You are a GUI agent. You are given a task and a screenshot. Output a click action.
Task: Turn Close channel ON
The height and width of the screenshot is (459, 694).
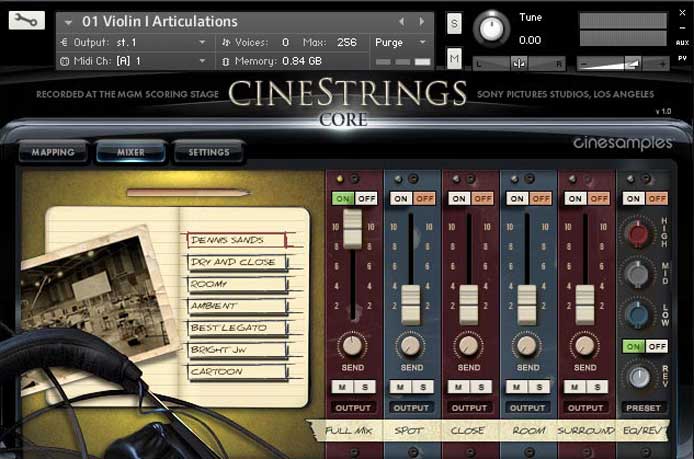[459, 199]
